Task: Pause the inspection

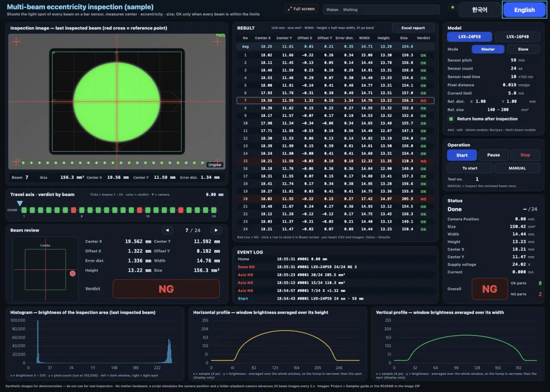Action: (x=493, y=155)
